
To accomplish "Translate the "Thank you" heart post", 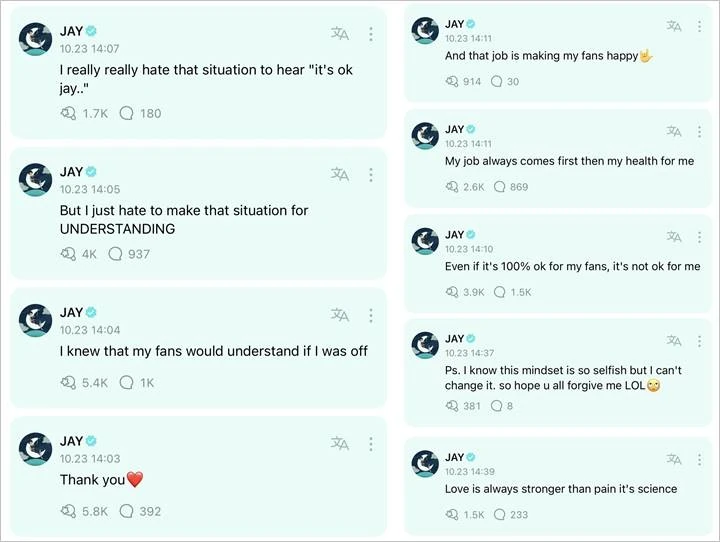I will (340, 444).
